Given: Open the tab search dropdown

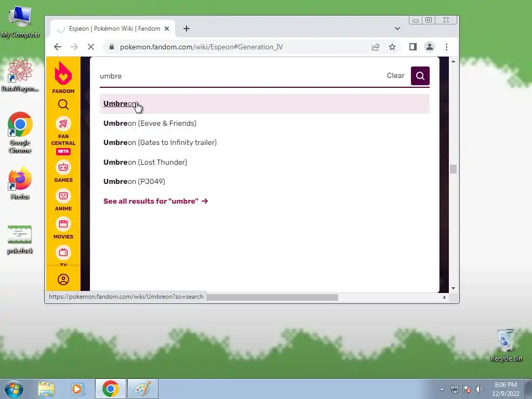Looking at the screenshot, I should [397, 29].
